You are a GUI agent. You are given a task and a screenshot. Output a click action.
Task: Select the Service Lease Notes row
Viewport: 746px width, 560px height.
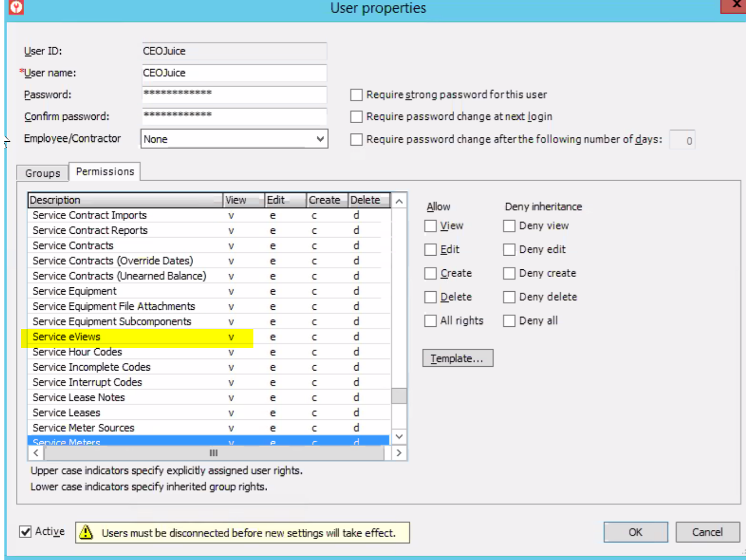[x=209, y=397]
